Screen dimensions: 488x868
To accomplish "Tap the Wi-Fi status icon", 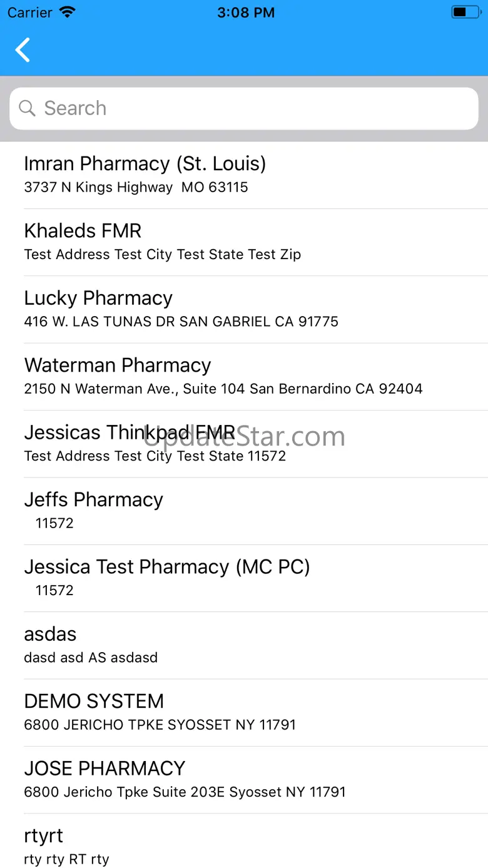I will [x=66, y=13].
